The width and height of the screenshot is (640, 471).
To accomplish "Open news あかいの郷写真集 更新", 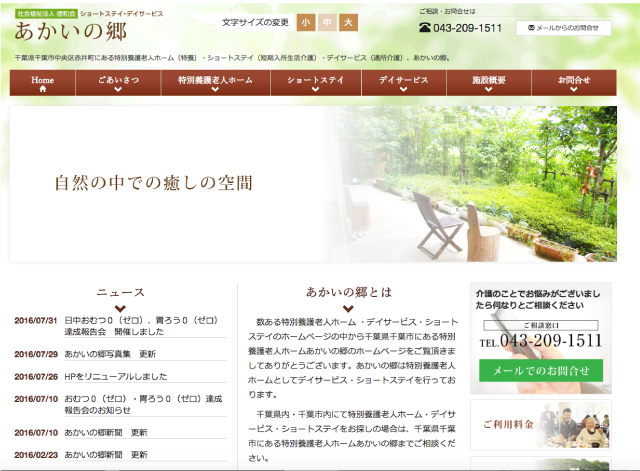I will click(110, 354).
